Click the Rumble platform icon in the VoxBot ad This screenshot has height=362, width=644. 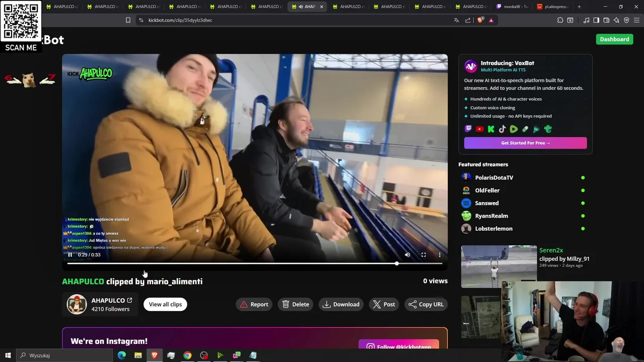pos(514,129)
